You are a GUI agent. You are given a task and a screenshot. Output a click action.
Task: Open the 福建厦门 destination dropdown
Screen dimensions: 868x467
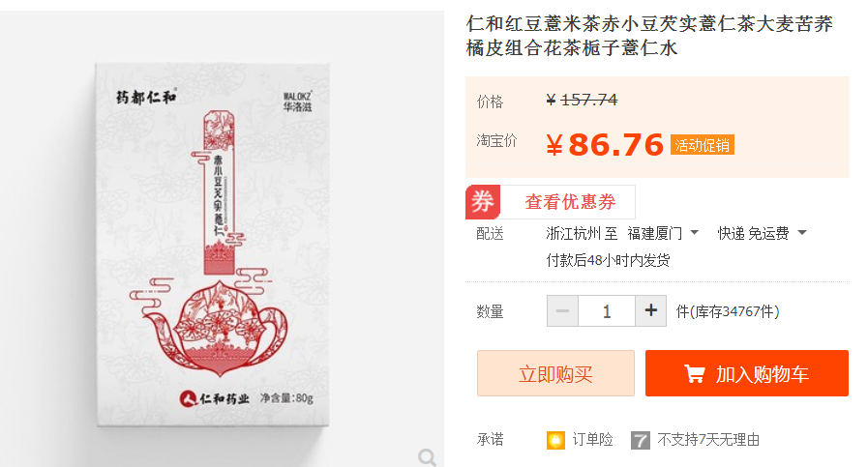(663, 234)
